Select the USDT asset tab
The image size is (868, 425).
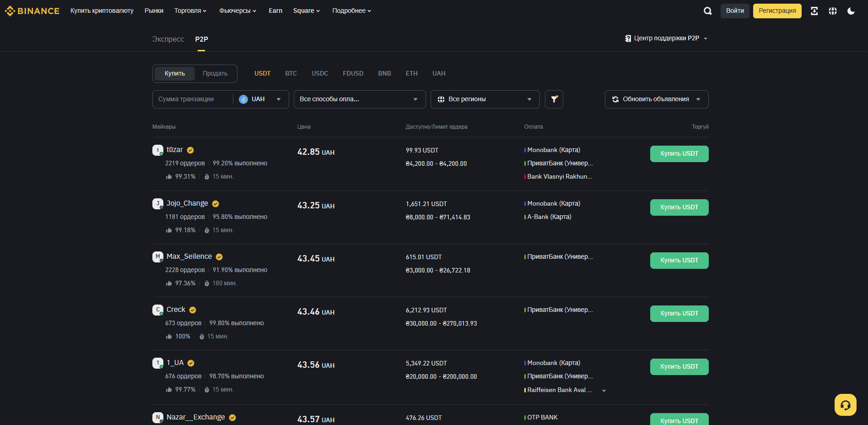coord(263,73)
